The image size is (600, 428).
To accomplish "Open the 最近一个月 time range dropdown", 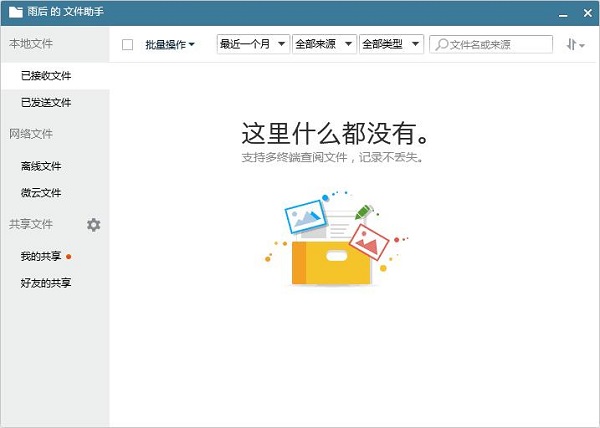I will point(253,45).
